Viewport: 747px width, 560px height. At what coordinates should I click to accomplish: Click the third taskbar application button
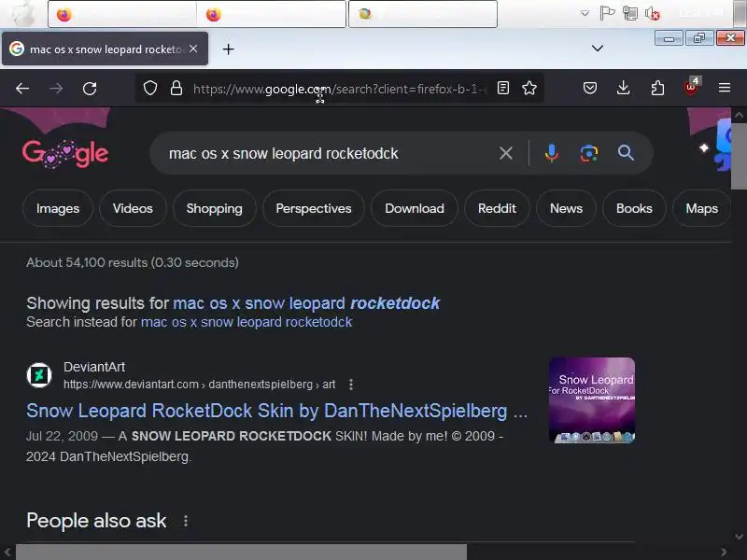tap(423, 14)
